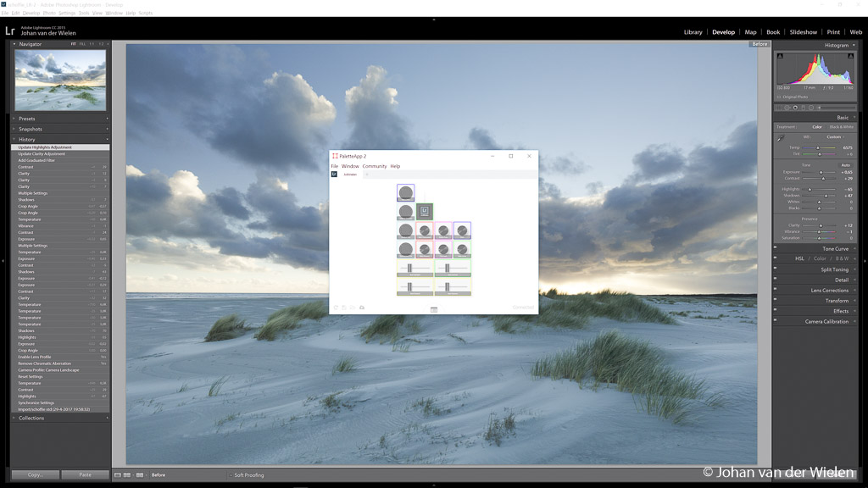Screen dimensions: 868x488
Task: Switch to the Library module
Action: click(693, 32)
